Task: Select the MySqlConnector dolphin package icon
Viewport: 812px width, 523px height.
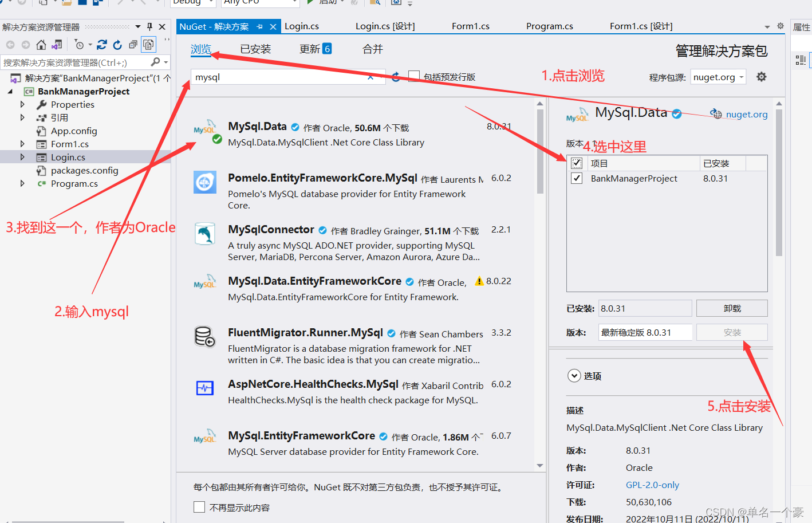Action: pos(204,234)
